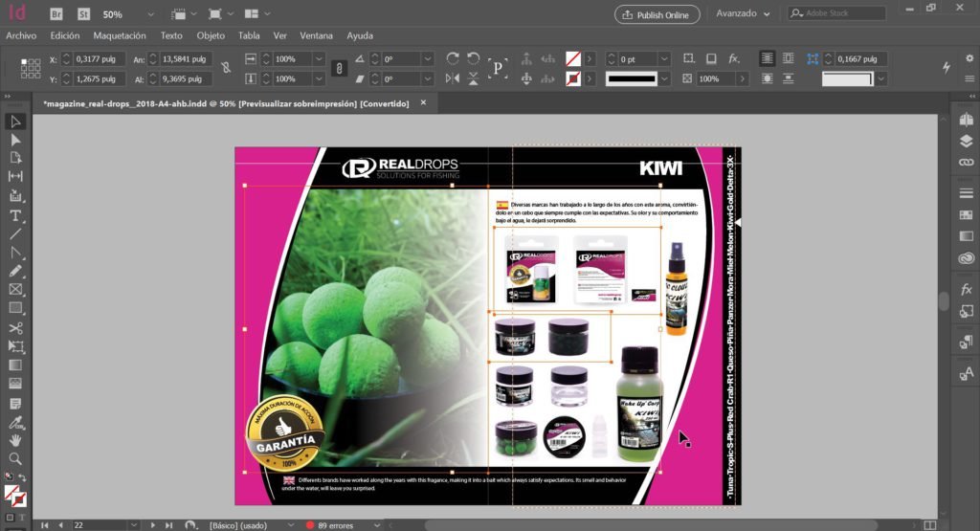Open zoom level 50% dropdown
This screenshot has height=531, width=980.
pos(150,13)
